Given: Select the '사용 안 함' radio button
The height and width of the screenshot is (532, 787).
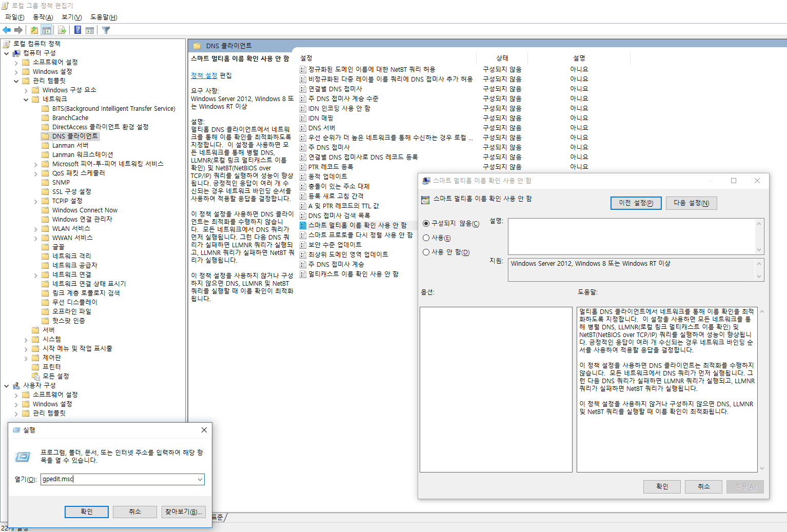Looking at the screenshot, I should 426,252.
